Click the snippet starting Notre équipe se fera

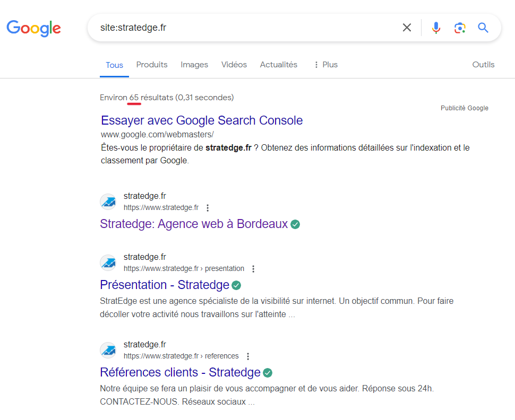click(267, 395)
